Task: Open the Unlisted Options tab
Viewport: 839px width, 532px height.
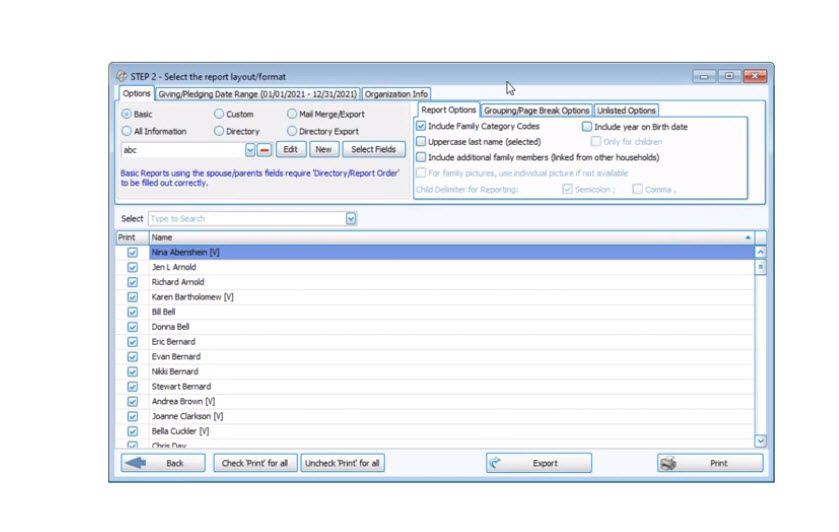Action: 626,110
